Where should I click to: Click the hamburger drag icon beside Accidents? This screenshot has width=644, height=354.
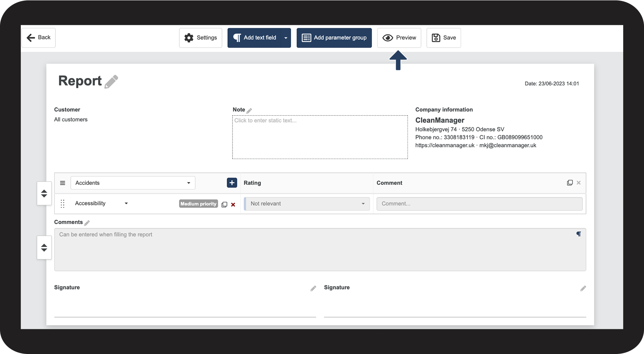(x=63, y=183)
